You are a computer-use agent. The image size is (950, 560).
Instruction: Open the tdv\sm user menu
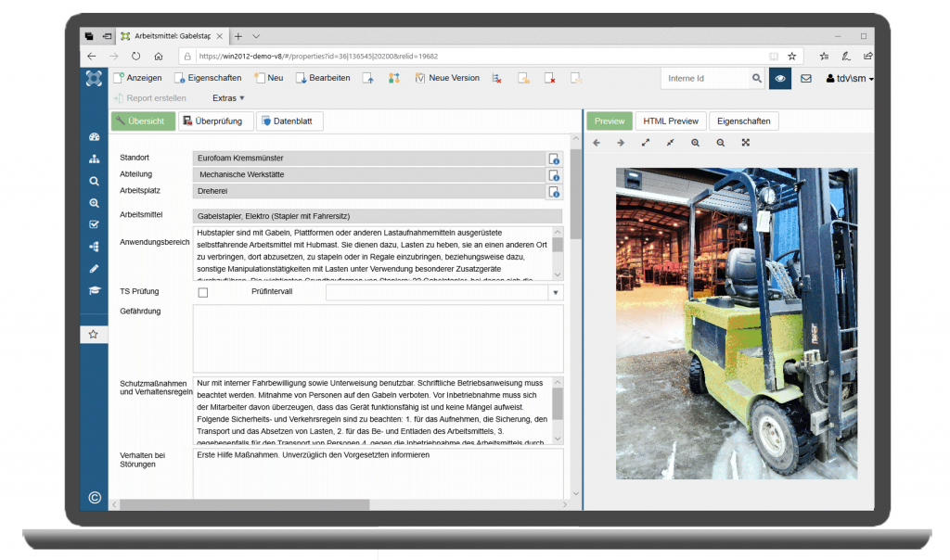coord(850,78)
